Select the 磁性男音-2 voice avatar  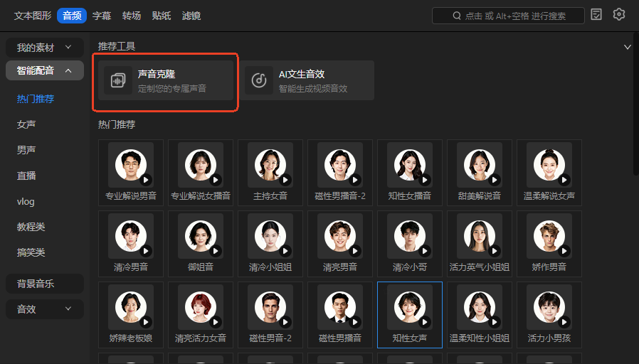[270, 309]
